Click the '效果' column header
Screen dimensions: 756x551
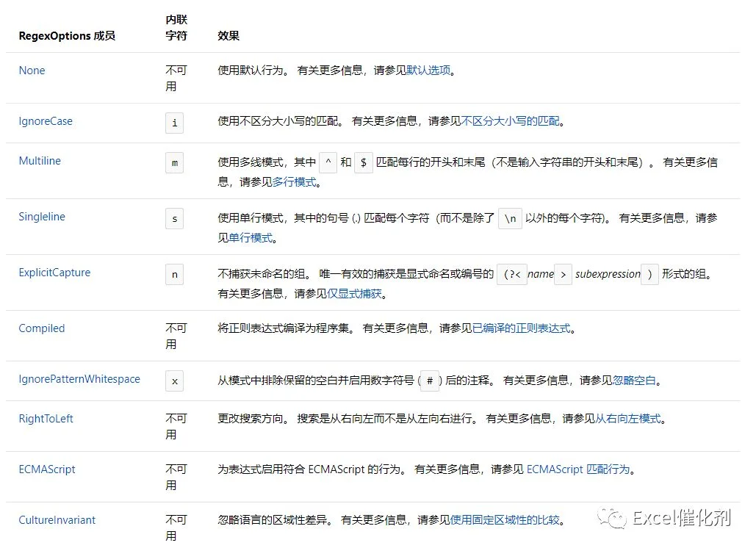pyautogui.click(x=228, y=36)
